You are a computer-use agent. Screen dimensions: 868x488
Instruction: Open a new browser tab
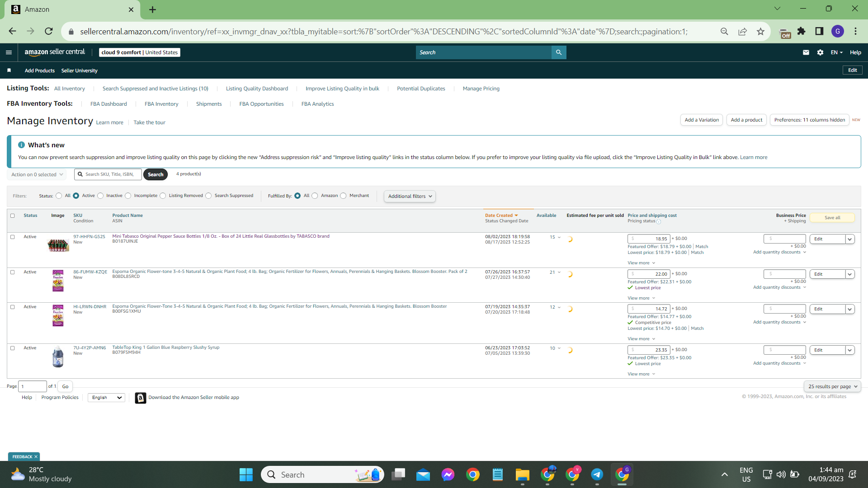(153, 9)
